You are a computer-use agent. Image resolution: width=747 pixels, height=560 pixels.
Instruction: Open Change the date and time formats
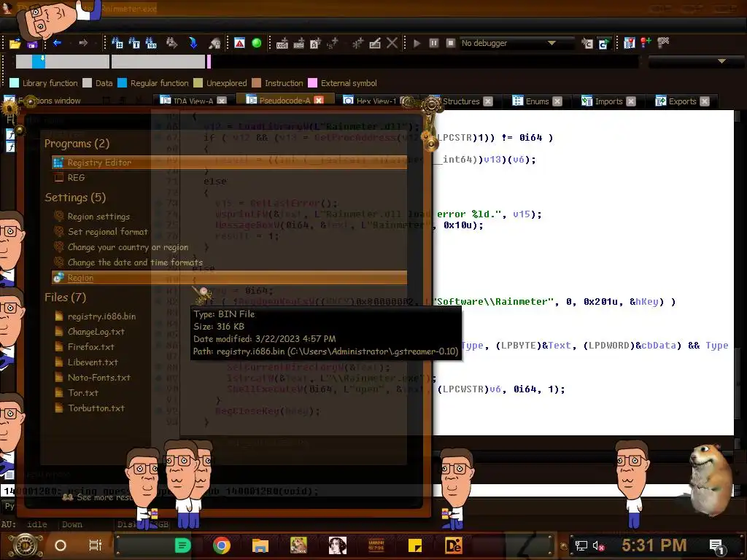point(135,262)
